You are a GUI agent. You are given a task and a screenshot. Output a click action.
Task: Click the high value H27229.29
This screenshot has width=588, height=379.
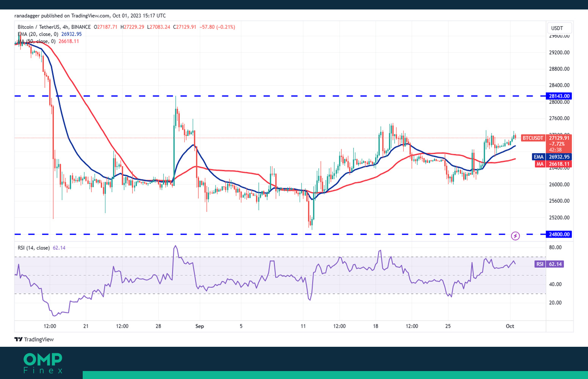click(132, 27)
